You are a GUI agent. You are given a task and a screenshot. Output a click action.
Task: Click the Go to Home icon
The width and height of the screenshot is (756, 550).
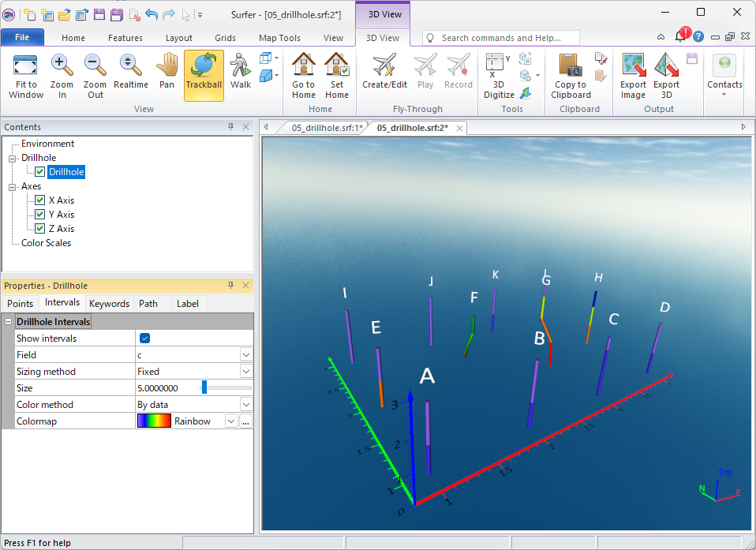(x=304, y=76)
